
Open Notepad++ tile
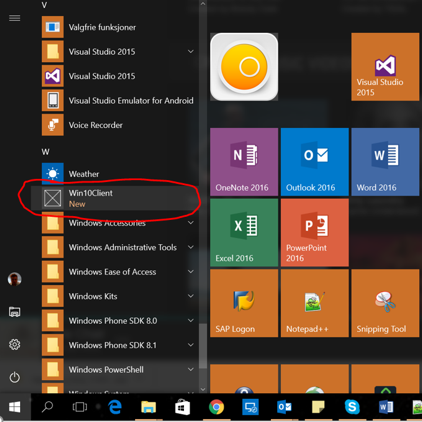click(315, 303)
